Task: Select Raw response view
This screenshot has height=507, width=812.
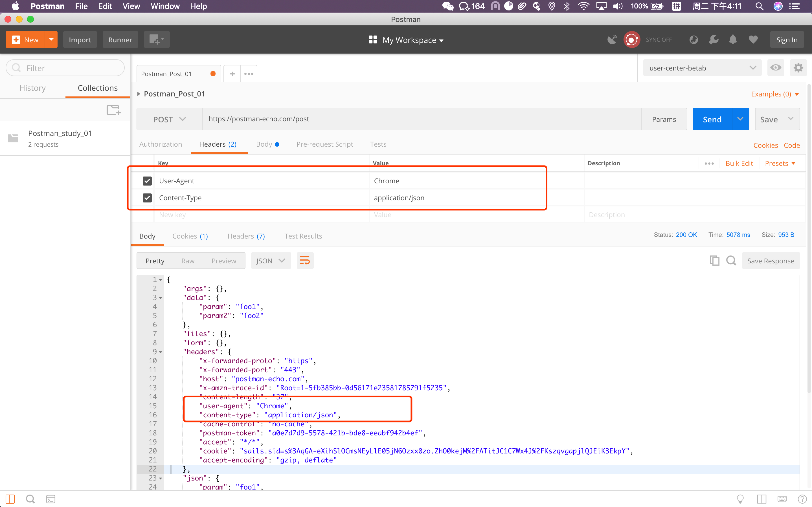Action: pyautogui.click(x=188, y=261)
